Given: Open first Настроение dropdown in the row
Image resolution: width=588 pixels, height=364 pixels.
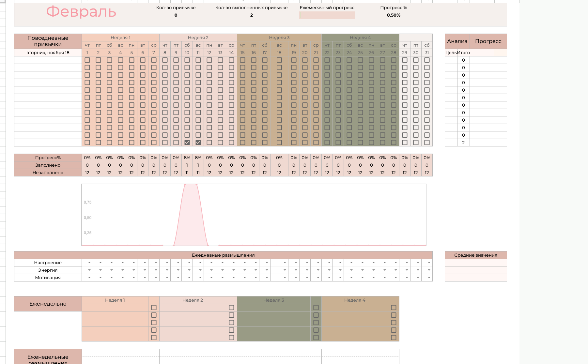Looking at the screenshot, I should [x=89, y=263].
